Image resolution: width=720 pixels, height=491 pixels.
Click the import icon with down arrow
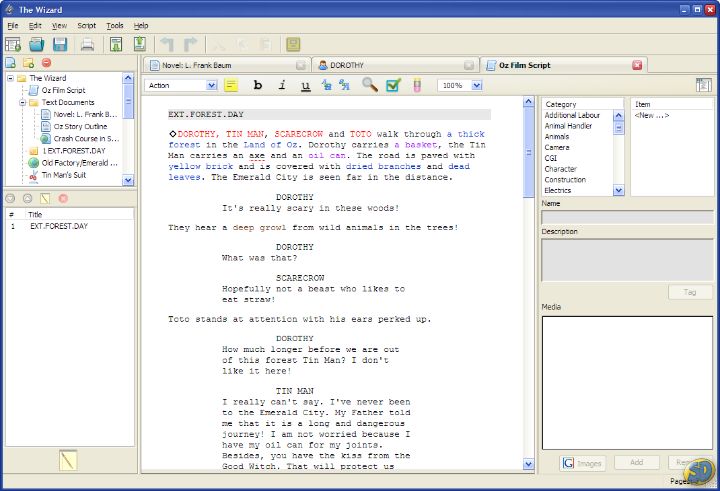[x=116, y=45]
